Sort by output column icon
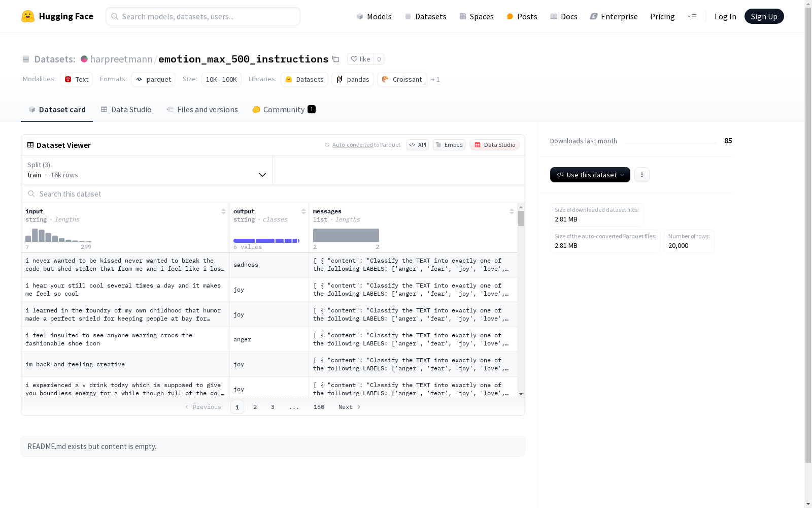812x508 pixels. click(303, 211)
